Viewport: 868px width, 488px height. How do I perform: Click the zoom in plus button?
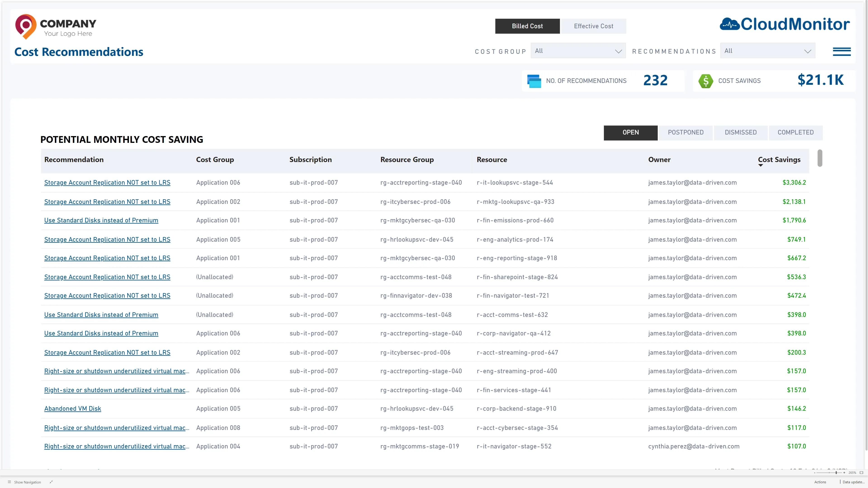click(844, 472)
